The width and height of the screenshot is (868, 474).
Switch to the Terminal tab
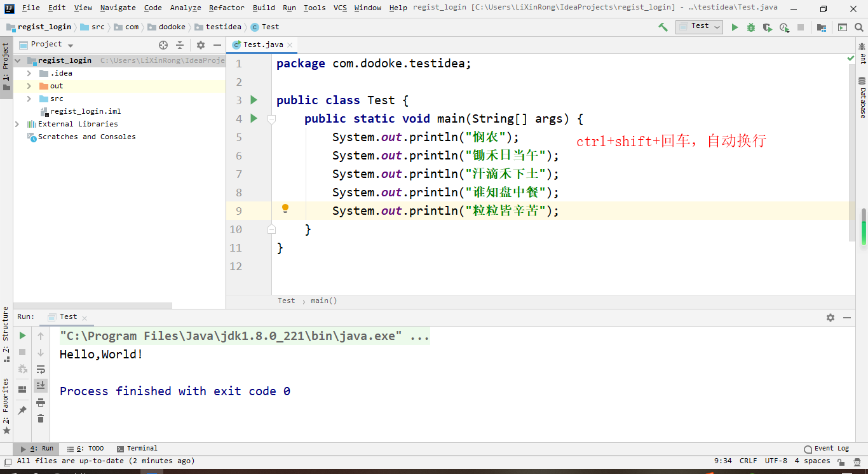[x=137, y=448]
